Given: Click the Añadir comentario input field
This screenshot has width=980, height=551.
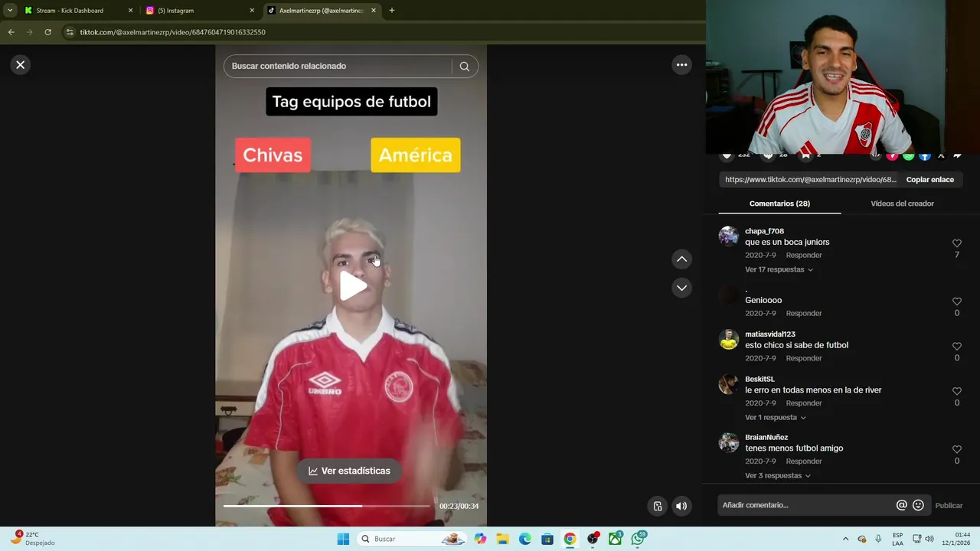Looking at the screenshot, I should (x=805, y=505).
